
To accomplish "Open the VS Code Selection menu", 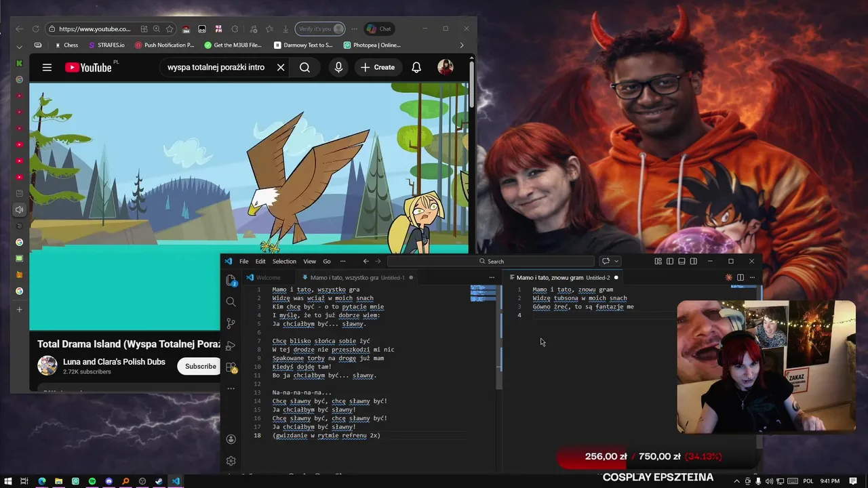I will point(284,262).
